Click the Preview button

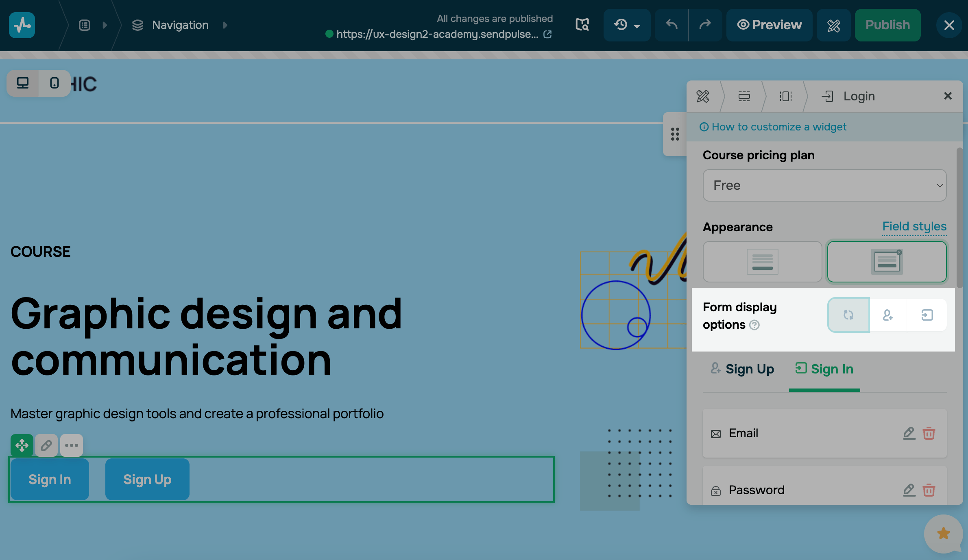pos(769,25)
